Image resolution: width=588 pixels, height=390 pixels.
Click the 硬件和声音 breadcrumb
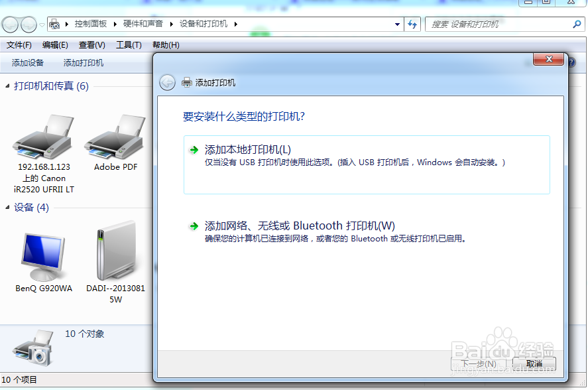click(x=143, y=24)
